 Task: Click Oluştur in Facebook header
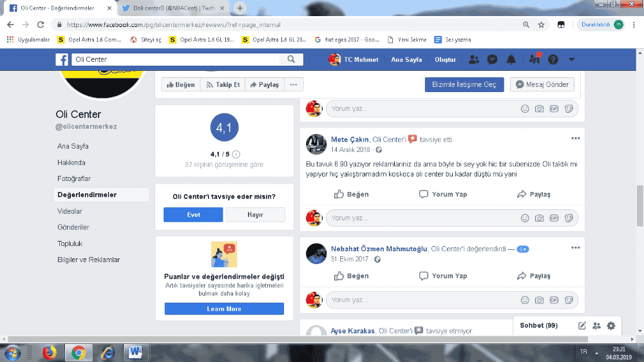pos(445,59)
